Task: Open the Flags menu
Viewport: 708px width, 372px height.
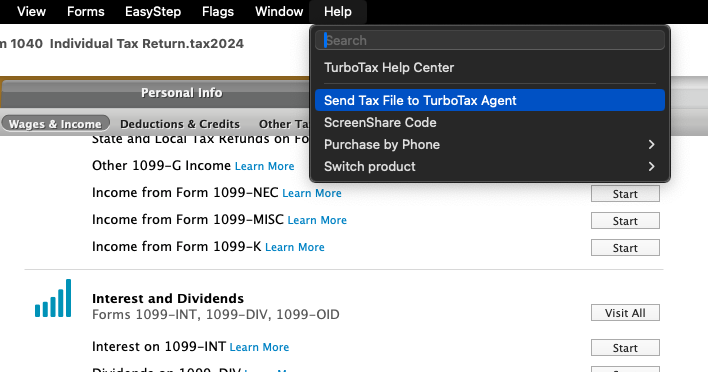Action: pyautogui.click(x=218, y=11)
